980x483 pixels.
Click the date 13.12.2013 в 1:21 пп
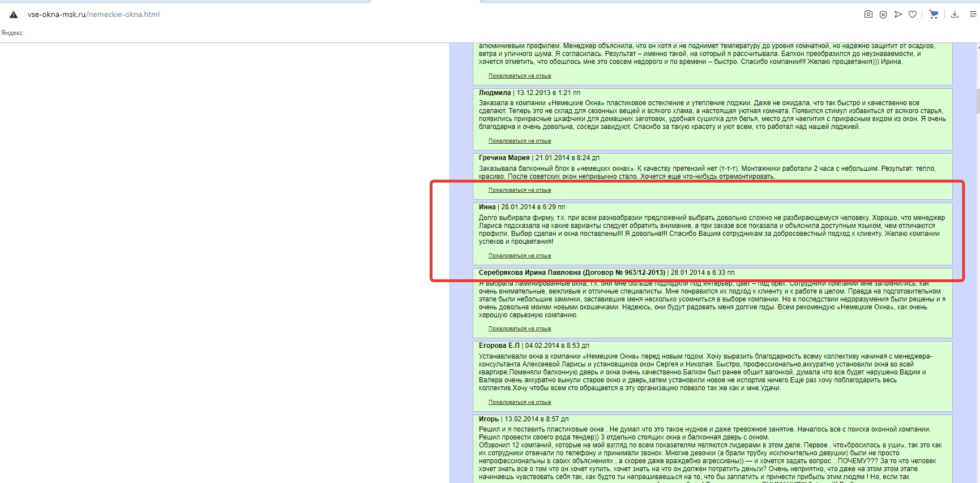(x=549, y=93)
